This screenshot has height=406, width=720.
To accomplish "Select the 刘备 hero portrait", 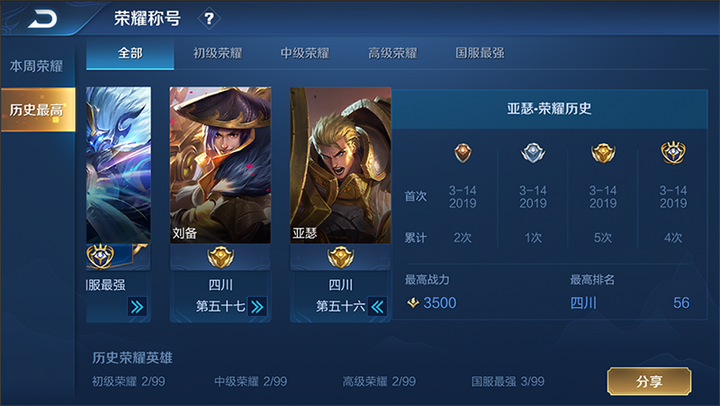I will coord(220,165).
